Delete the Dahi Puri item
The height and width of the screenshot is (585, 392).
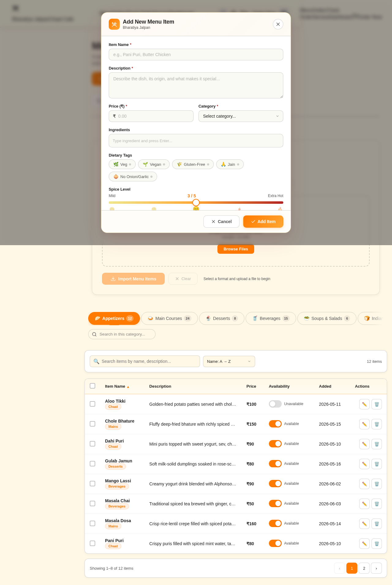pos(377,444)
